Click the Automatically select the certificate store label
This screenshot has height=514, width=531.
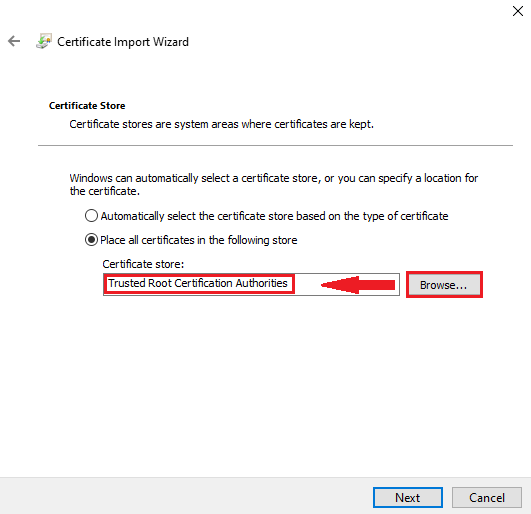[x=274, y=216]
